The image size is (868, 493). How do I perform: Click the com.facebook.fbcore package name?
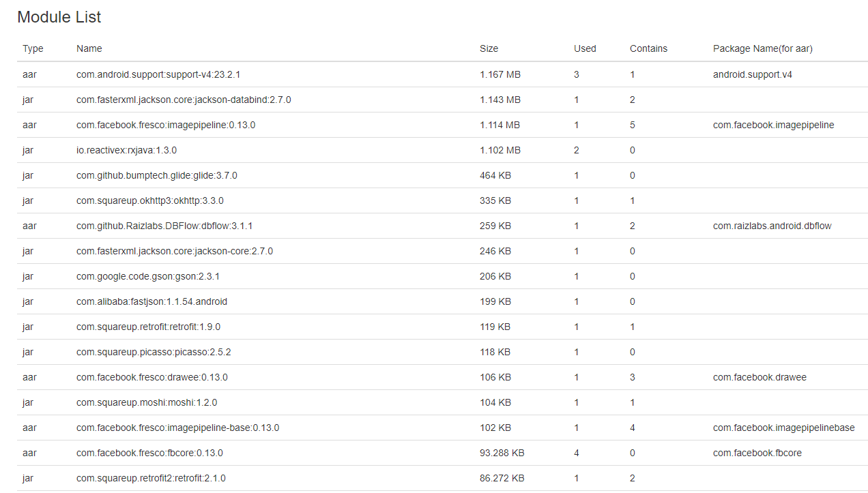point(757,453)
